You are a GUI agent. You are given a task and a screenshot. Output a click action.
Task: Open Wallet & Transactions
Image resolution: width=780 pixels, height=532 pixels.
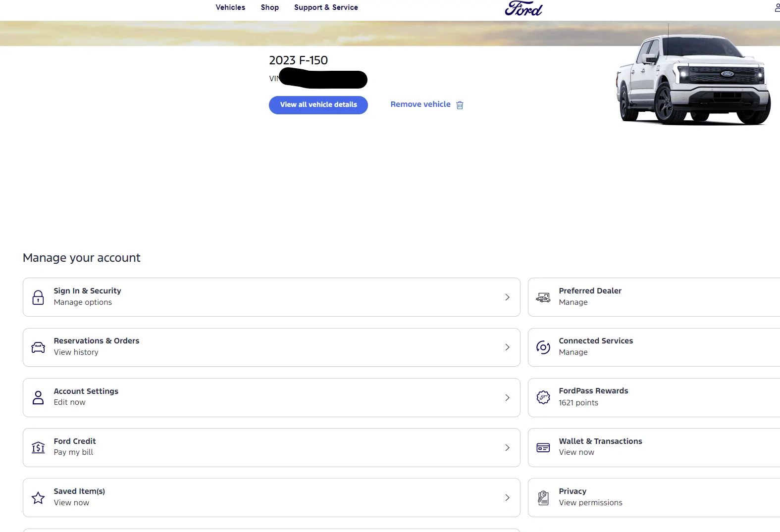pos(654,447)
